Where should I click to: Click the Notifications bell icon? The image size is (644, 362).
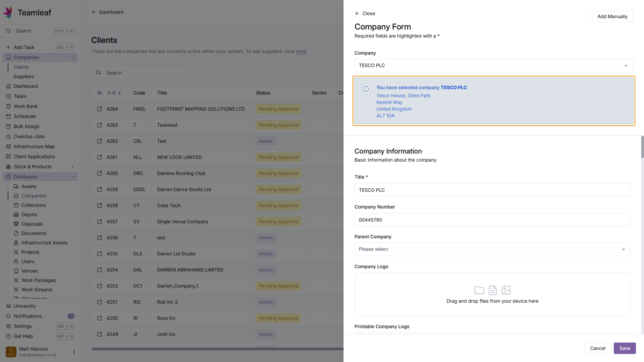click(x=8, y=316)
